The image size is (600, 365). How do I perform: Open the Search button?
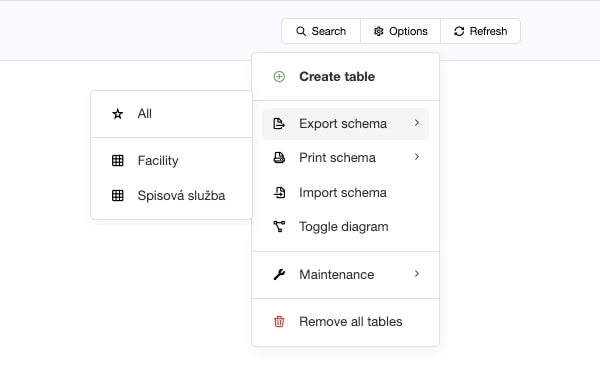pyautogui.click(x=321, y=31)
